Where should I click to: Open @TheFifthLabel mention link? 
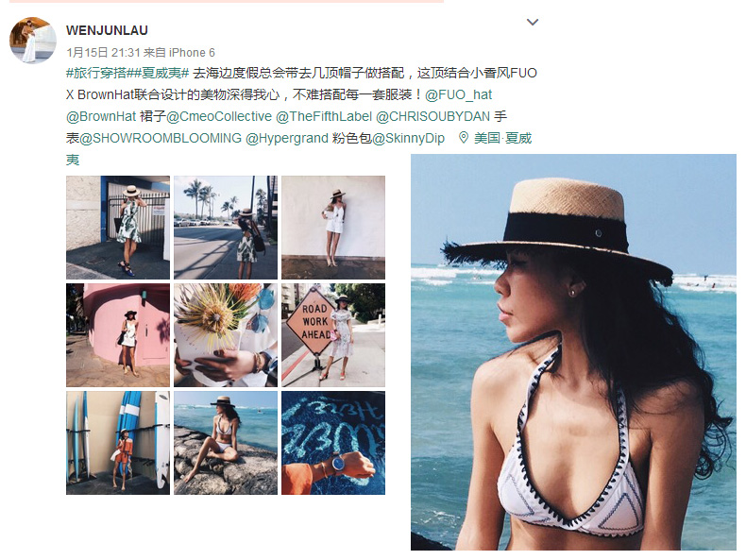(324, 116)
